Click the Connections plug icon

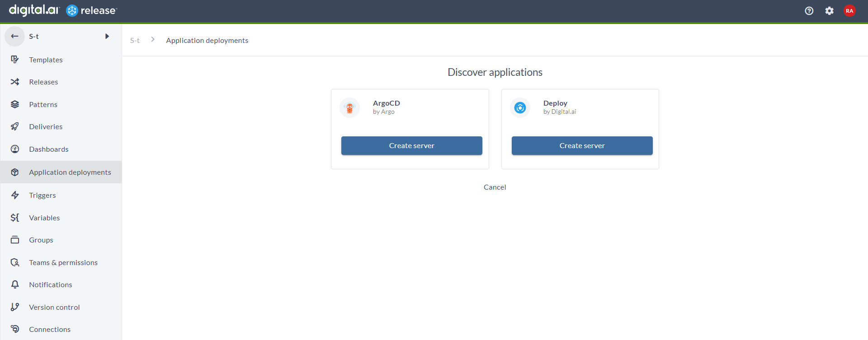pos(15,329)
